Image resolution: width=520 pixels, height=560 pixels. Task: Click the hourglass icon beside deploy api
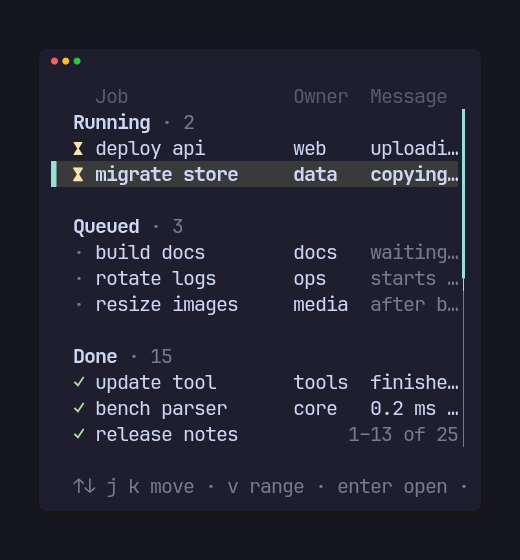[x=78, y=149]
